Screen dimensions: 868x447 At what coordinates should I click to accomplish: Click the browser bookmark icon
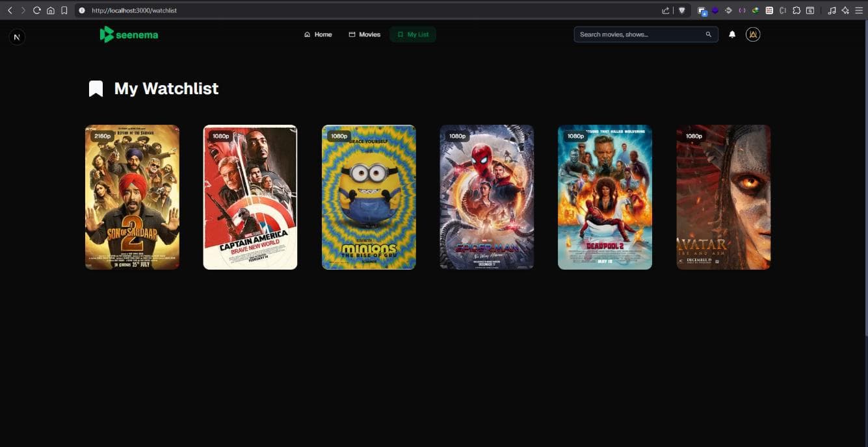(64, 10)
